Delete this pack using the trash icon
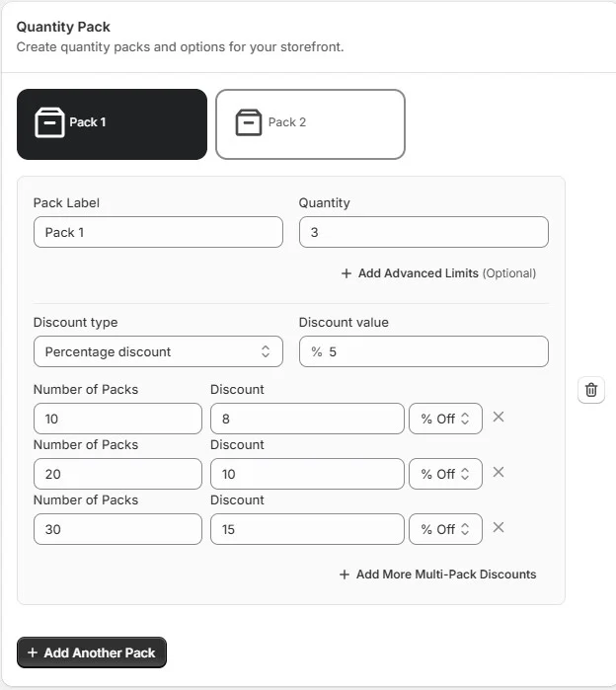Viewport: 616px width, 690px height. coord(591,390)
